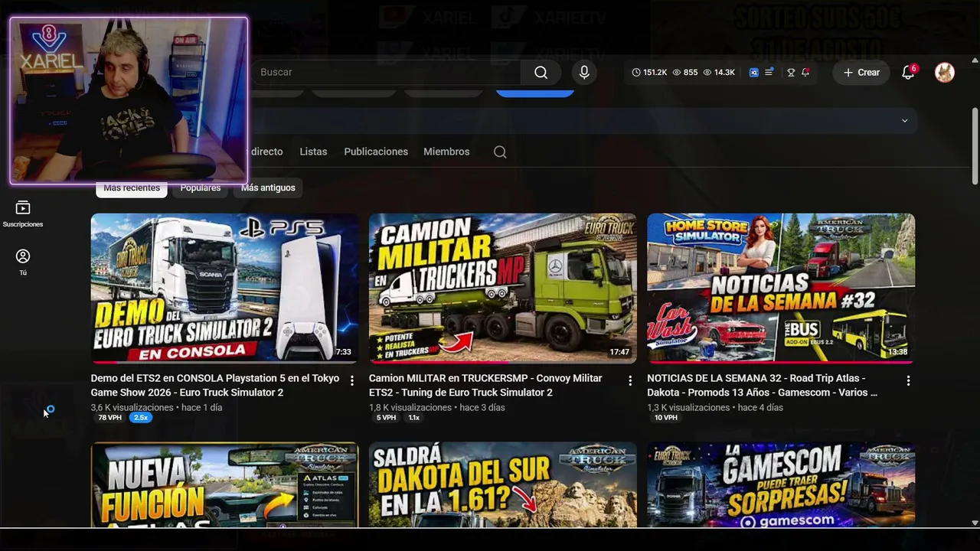Click the 1.1x badge under Camion MILITAR
Viewport: 980px width, 551px height.
pos(413,418)
